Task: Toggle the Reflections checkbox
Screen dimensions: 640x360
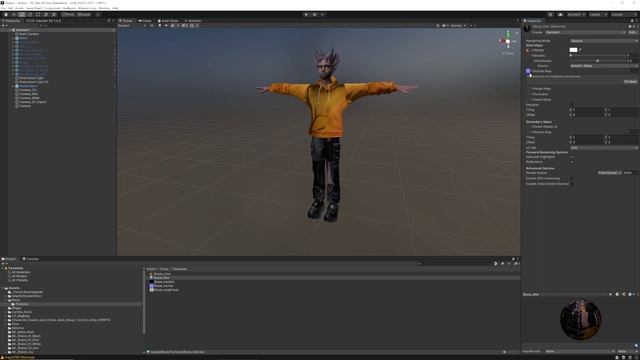Action: [571, 162]
